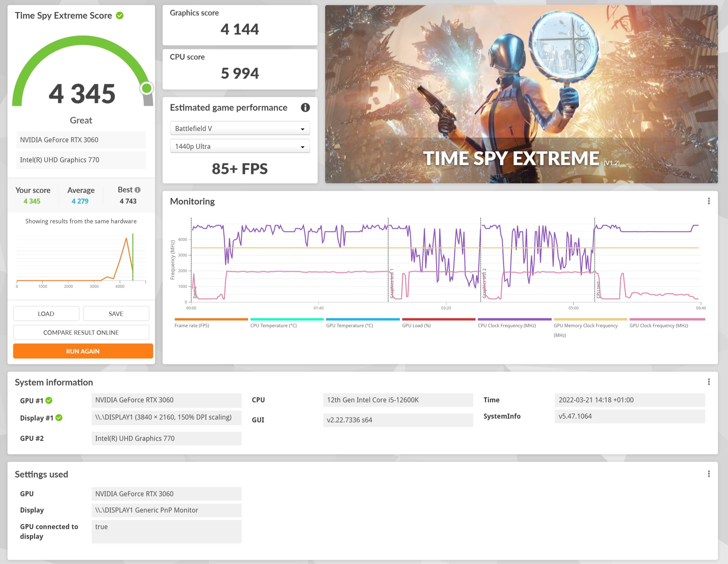The height and width of the screenshot is (564, 728).
Task: Click the NVIDIA GeForce RTX 3060 field under Great
Action: click(x=81, y=140)
